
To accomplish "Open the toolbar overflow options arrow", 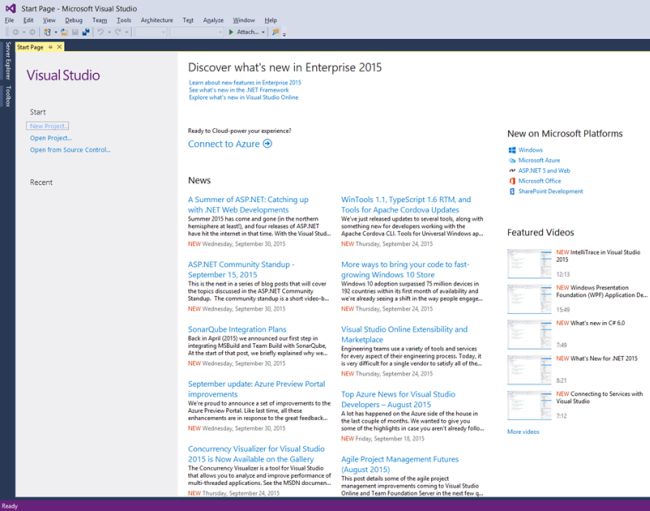I will click(284, 34).
